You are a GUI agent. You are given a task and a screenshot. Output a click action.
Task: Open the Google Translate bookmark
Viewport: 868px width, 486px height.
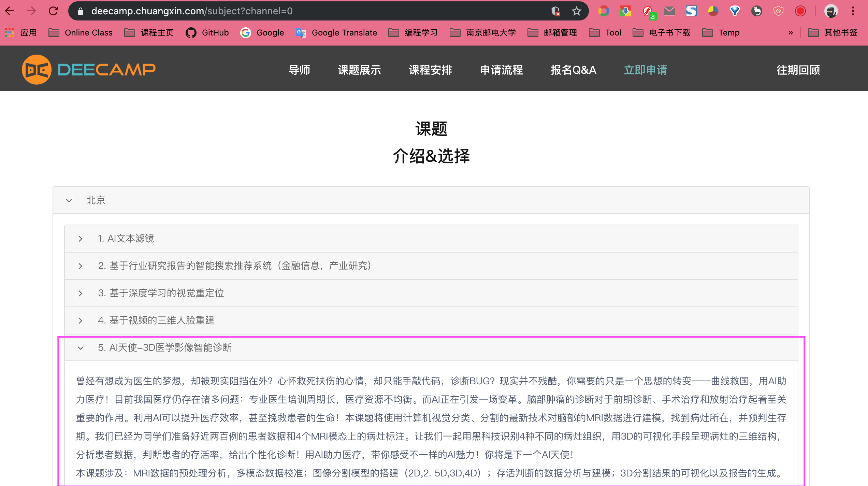click(x=336, y=33)
